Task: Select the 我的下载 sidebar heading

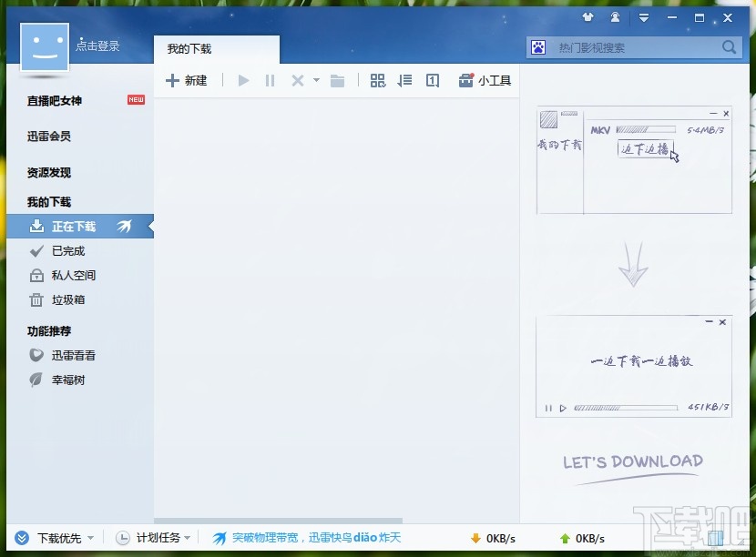Action: click(48, 202)
